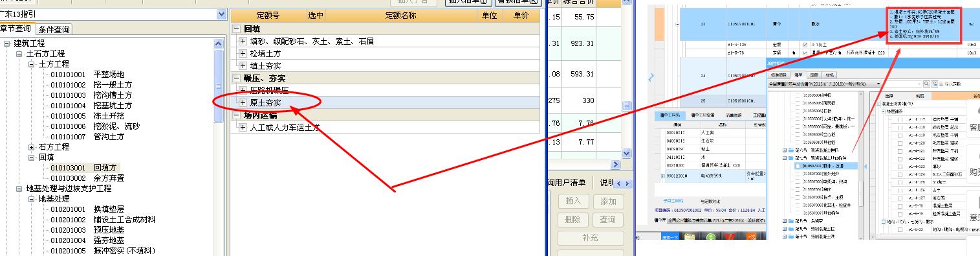
Task: Tick the checkbox for row a1-4-118
Action: point(900,126)
